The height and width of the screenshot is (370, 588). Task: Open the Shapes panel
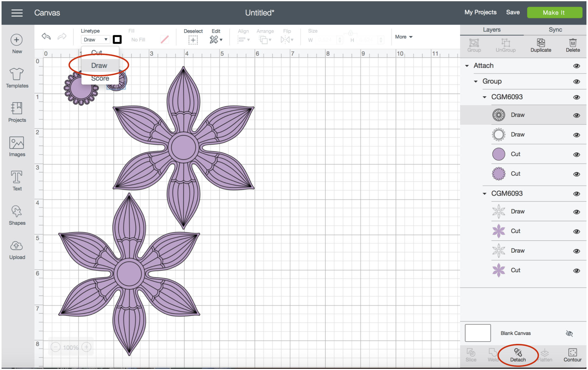click(x=17, y=215)
